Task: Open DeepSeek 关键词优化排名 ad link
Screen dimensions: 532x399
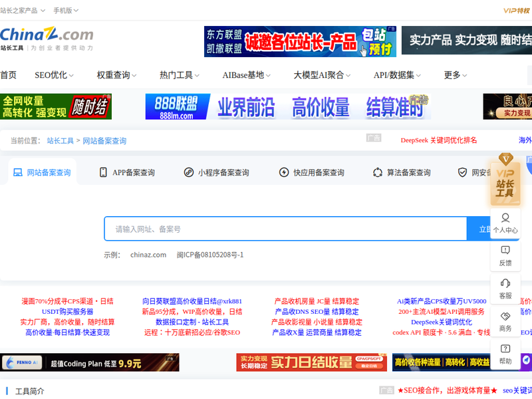Action: tap(439, 140)
